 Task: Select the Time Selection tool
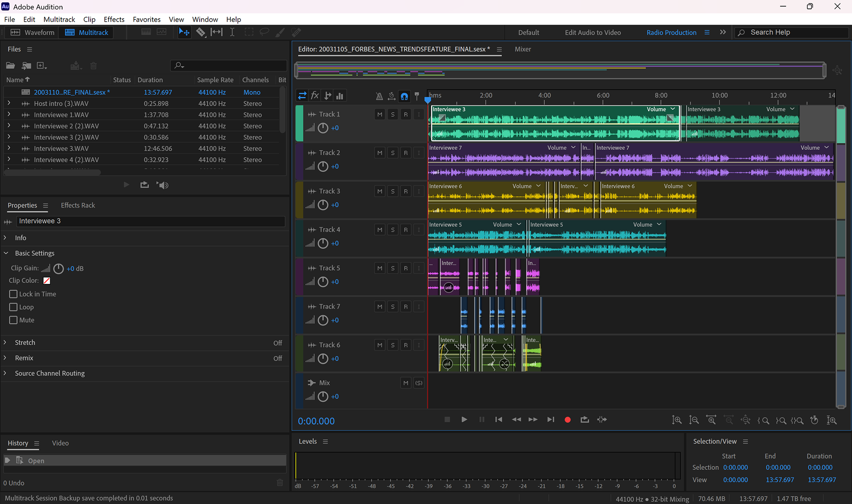pyautogui.click(x=232, y=32)
